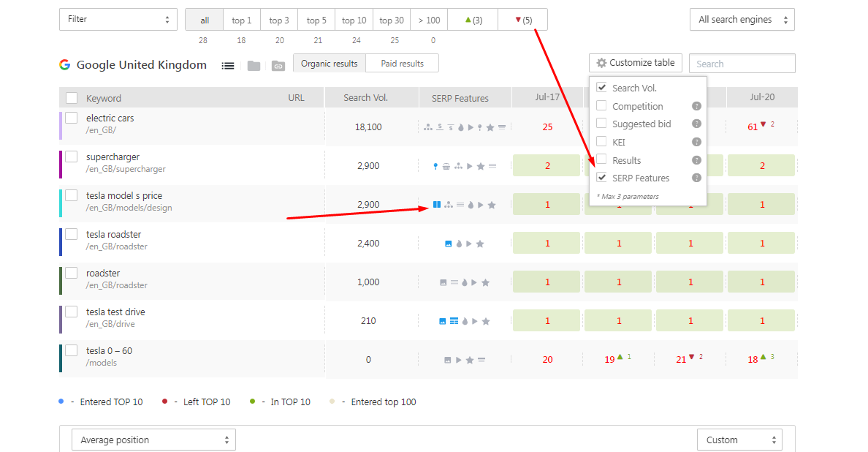Click the blue image icon for tesla test drive
The image size is (868, 452).
442,321
